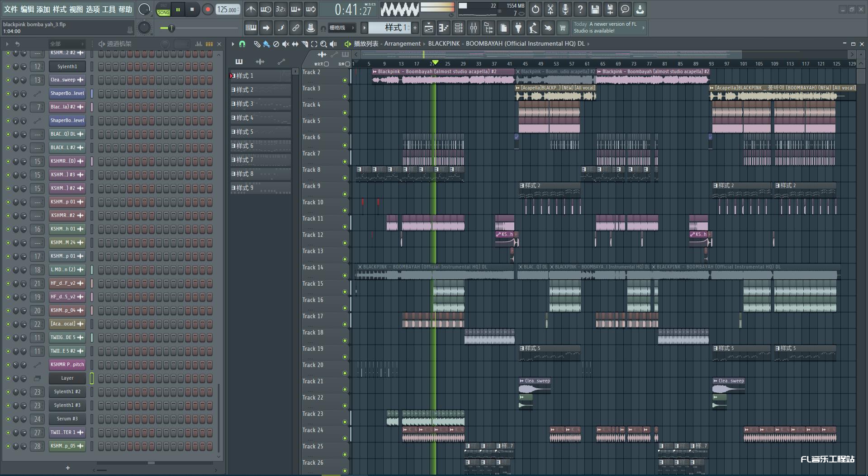Screen dimensions: 868x476
Task: Select the Draw pencil tool in playlist
Action: point(257,44)
